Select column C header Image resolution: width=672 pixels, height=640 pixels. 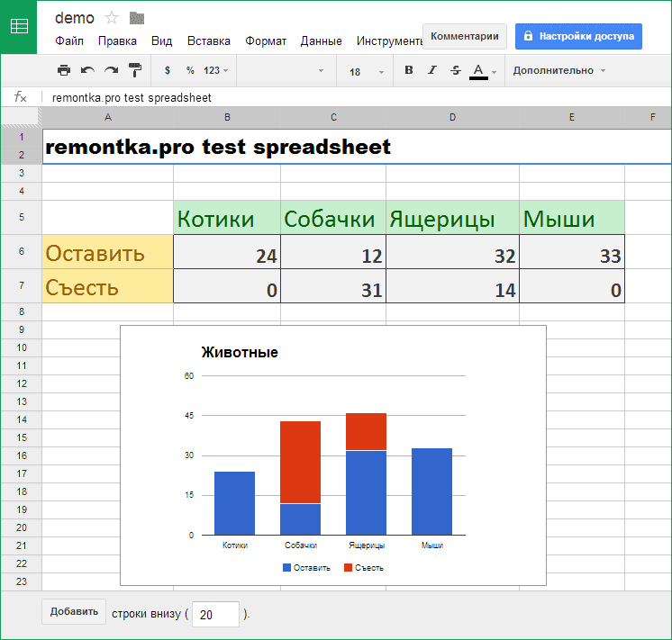(x=333, y=117)
